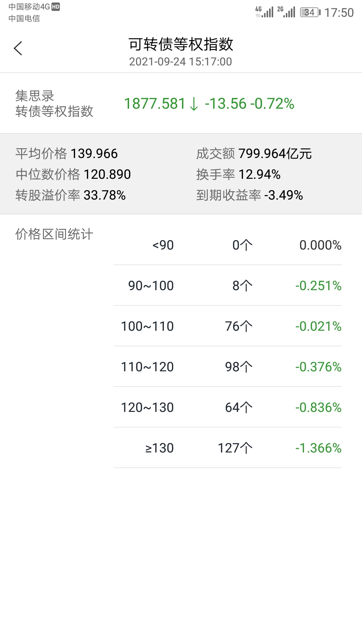
Task: Tap the 2G signal strength icon
Action: coord(286,12)
